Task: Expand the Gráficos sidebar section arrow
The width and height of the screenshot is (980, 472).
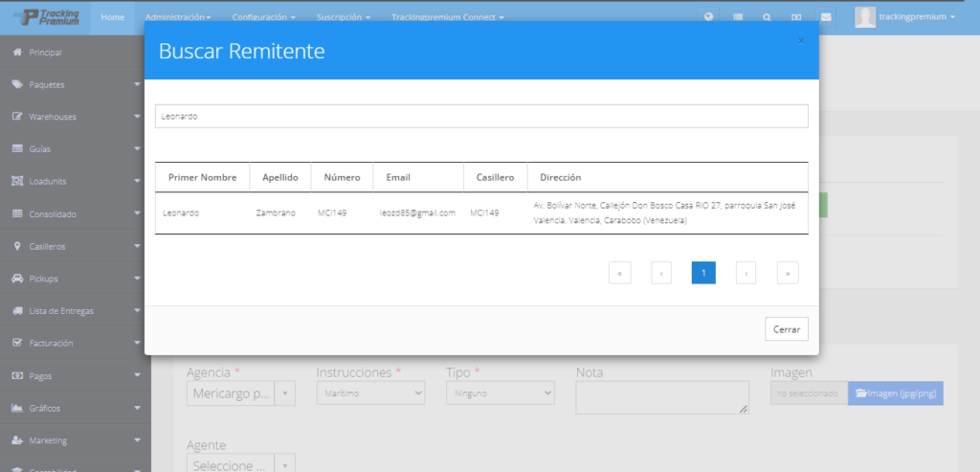Action: tap(138, 408)
